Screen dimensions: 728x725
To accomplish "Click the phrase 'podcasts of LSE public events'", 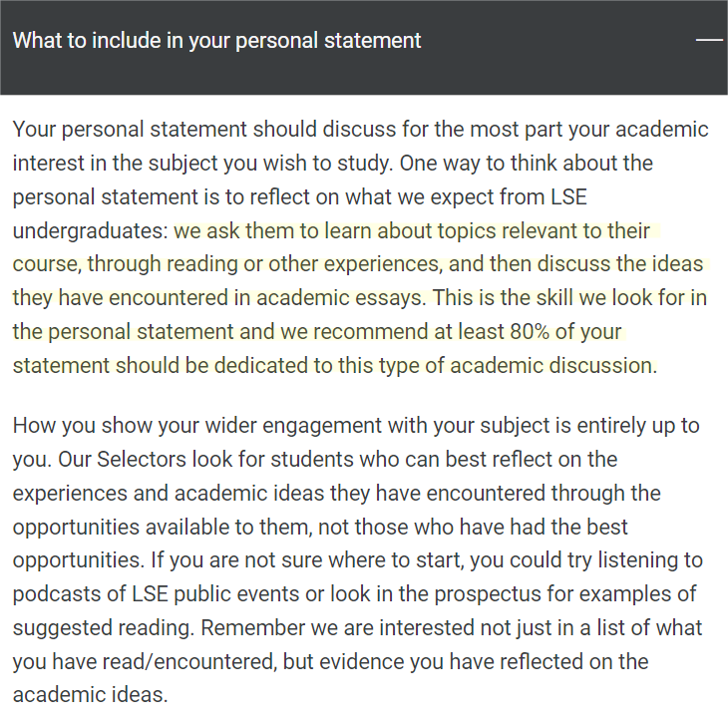I will [x=156, y=593].
